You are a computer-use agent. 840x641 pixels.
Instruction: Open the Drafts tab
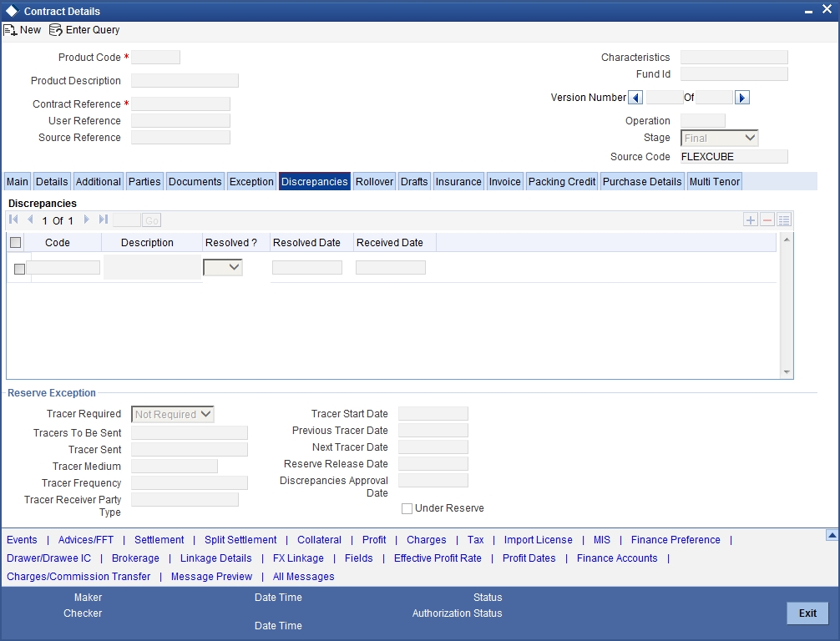tap(414, 182)
